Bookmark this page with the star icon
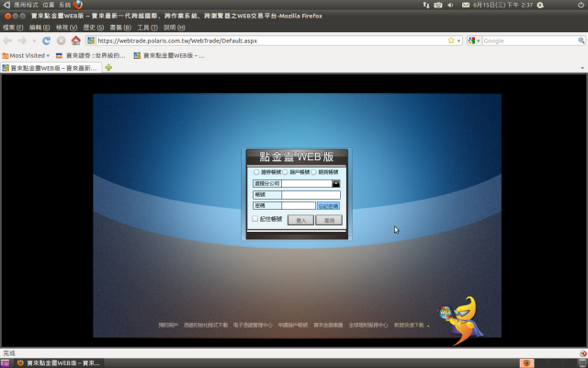588x368 pixels. pos(451,40)
